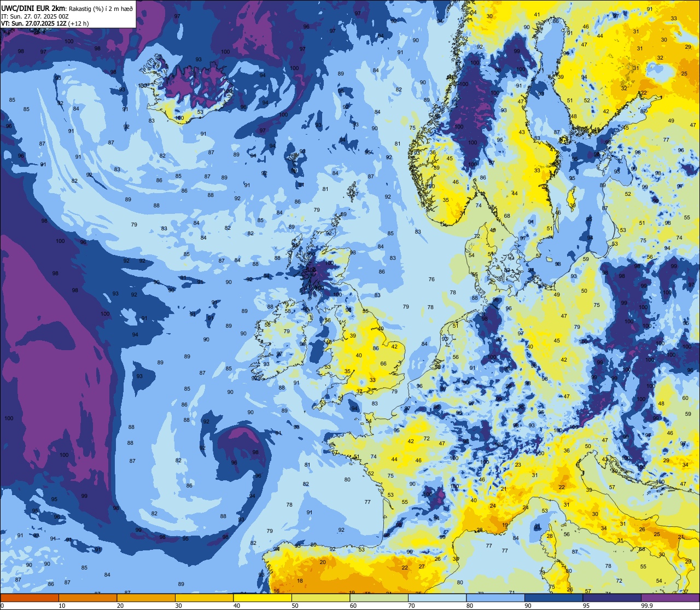Click the pale blue 70–80% legend band
700x610 pixels.
pyautogui.click(x=437, y=598)
